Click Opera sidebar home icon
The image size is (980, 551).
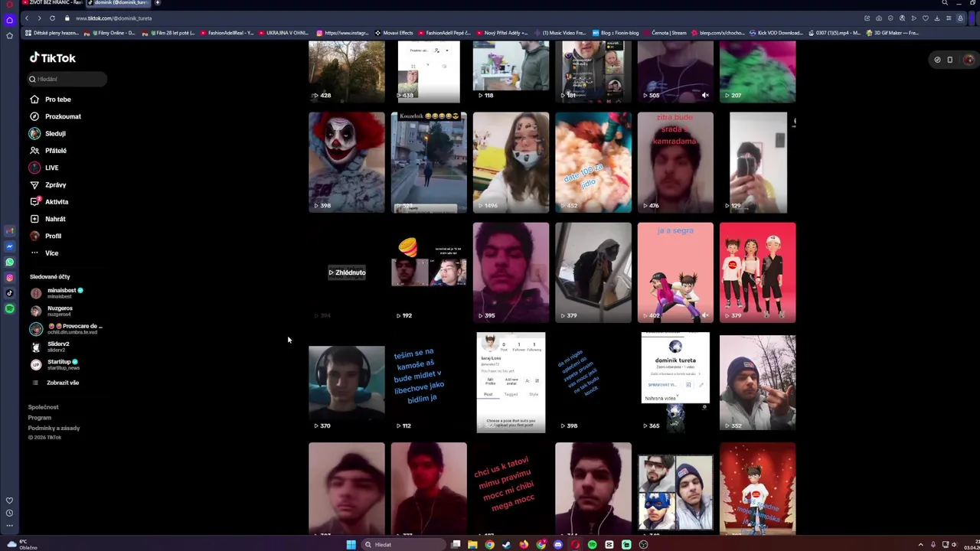click(x=9, y=20)
